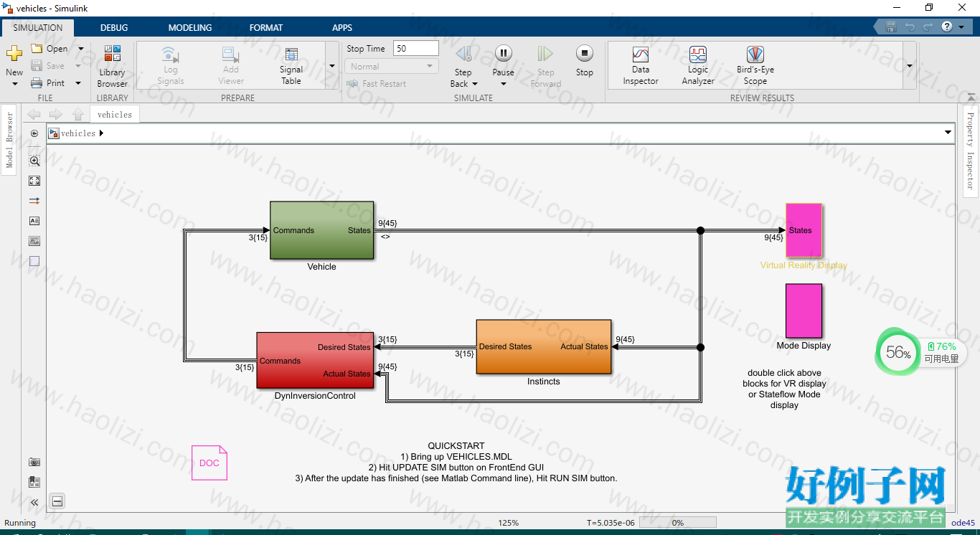Click the camera screenshot icon
The image size is (980, 535).
[34, 463]
